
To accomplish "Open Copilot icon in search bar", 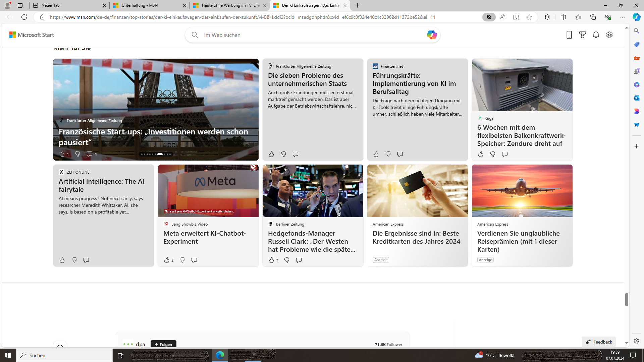I will pyautogui.click(x=431, y=35).
